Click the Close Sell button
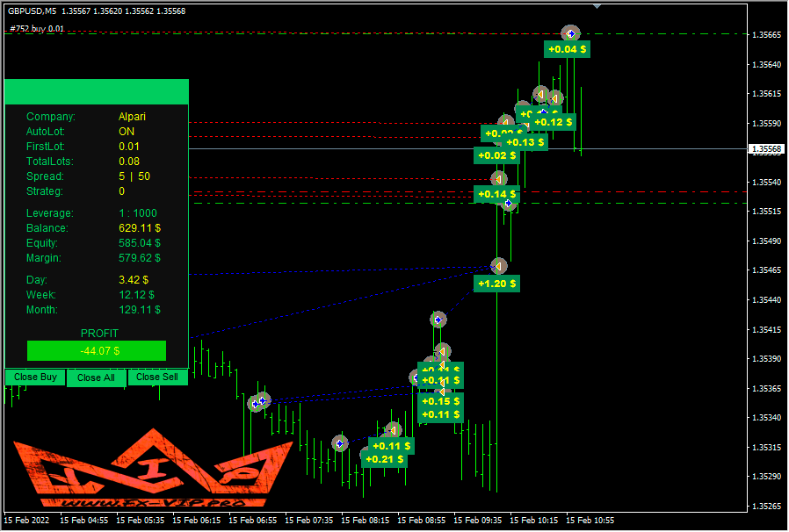This screenshot has width=789, height=532. (158, 377)
